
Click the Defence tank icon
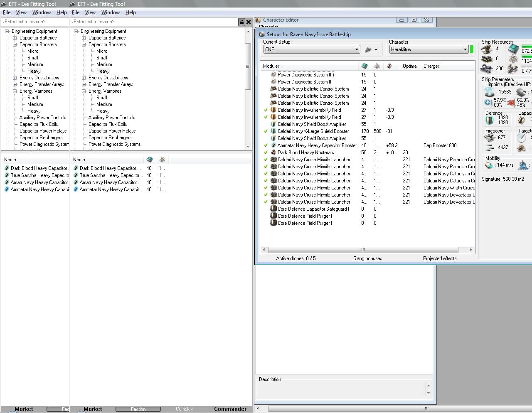(x=490, y=120)
